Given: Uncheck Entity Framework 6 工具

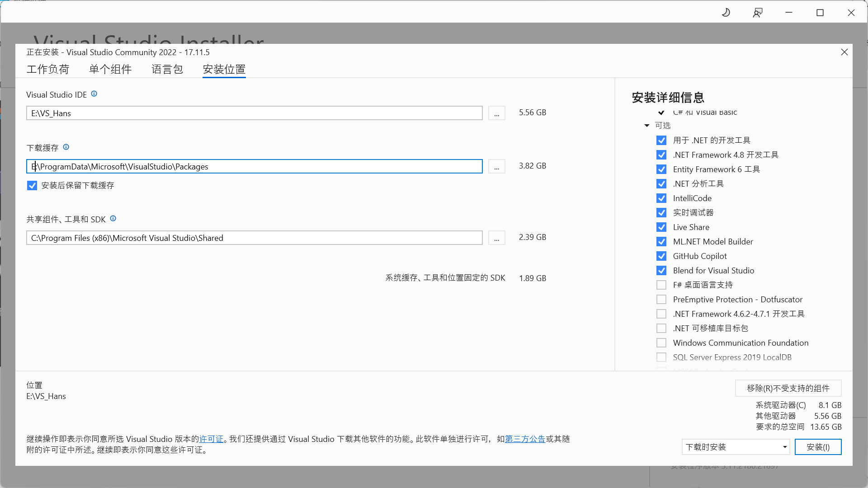Looking at the screenshot, I should (x=661, y=169).
